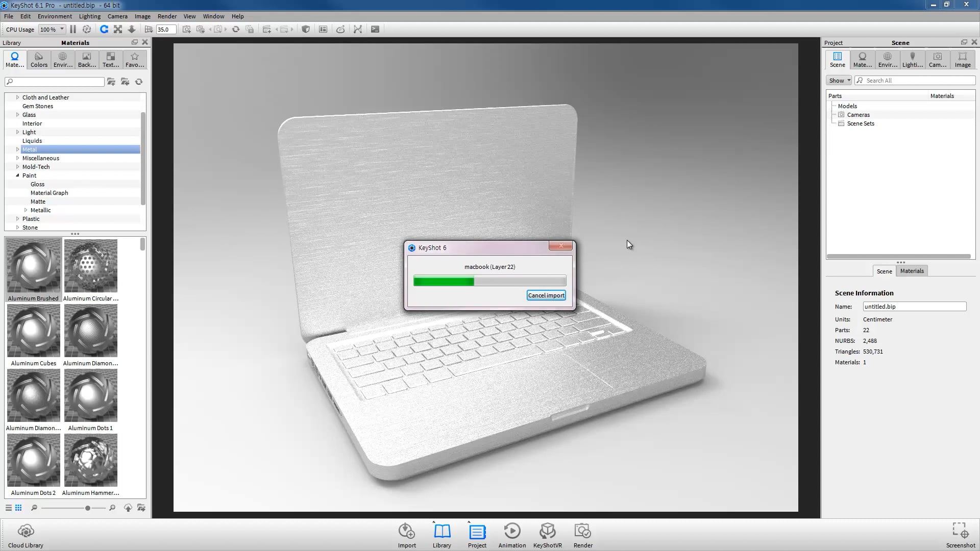This screenshot has width=980, height=551.
Task: Toggle the Library panel button
Action: [442, 535]
